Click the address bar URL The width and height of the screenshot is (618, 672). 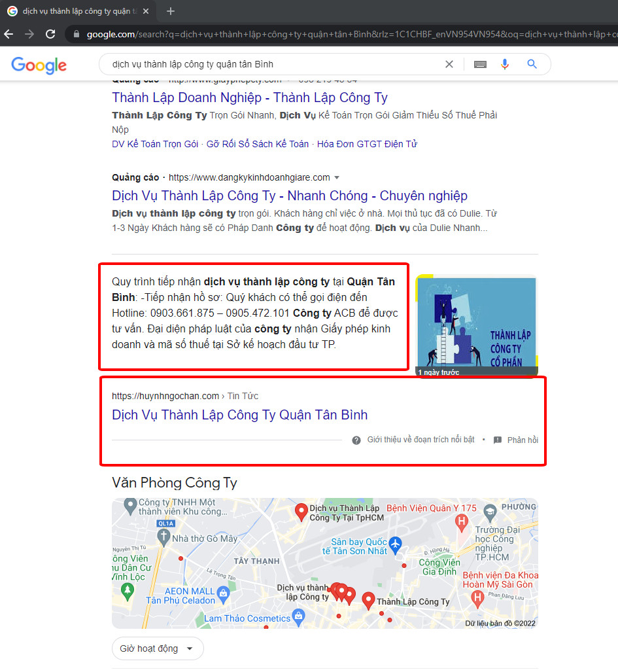pos(351,34)
